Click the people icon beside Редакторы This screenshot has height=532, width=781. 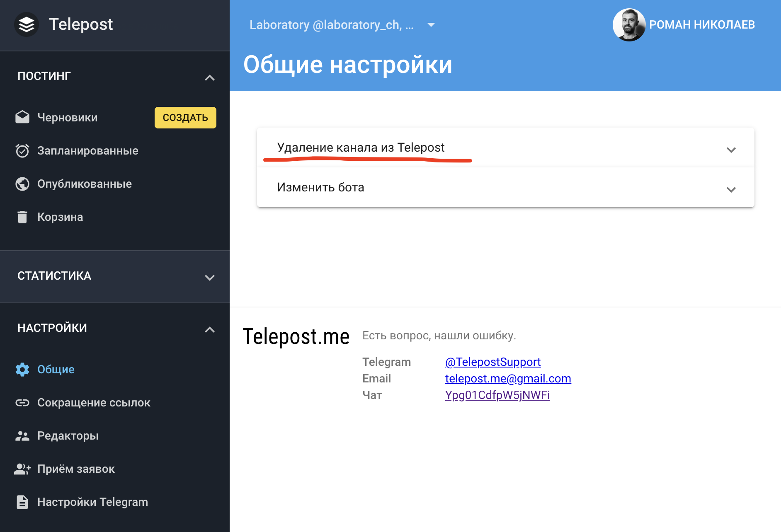coord(22,435)
